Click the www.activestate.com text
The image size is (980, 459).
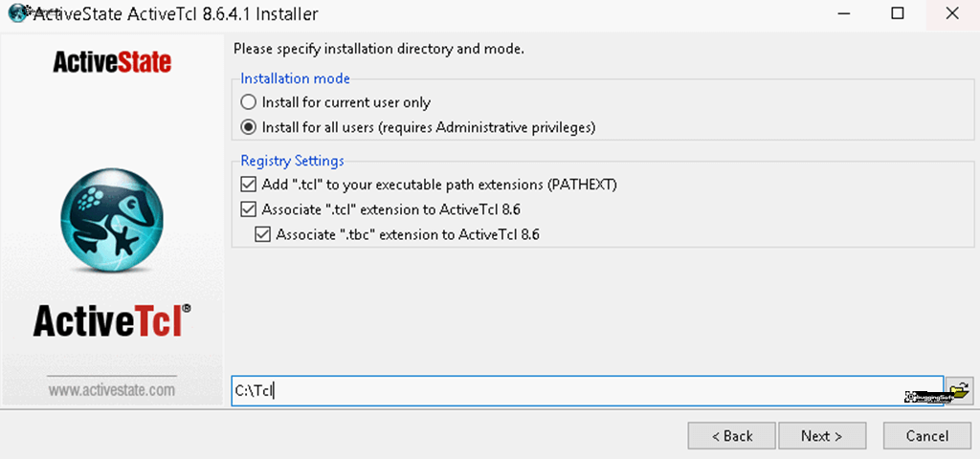[x=112, y=391]
